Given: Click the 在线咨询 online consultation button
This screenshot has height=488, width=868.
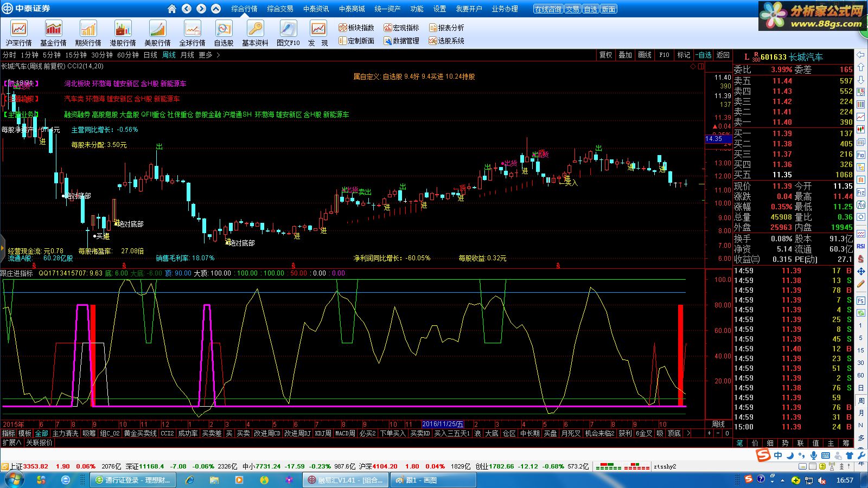Looking at the screenshot, I should (x=547, y=9).
